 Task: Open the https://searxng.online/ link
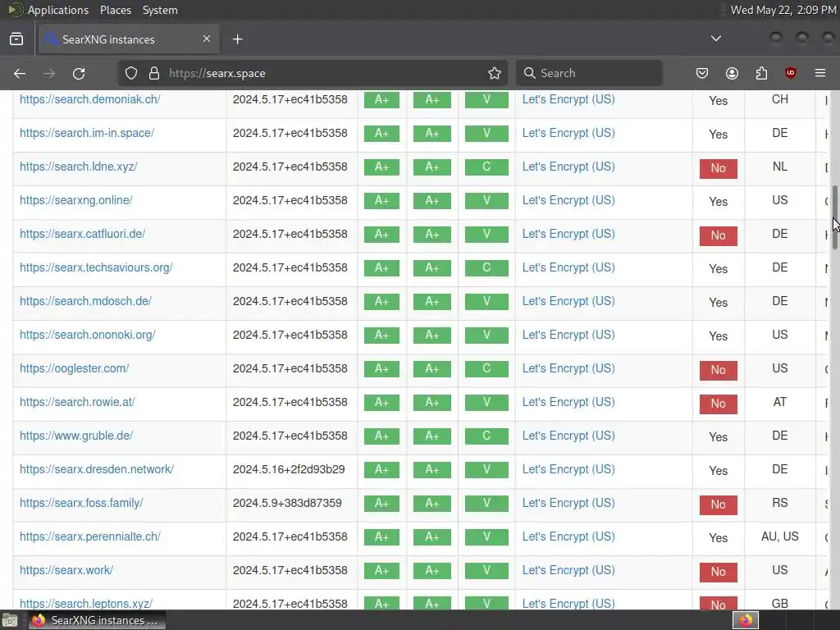click(x=76, y=200)
